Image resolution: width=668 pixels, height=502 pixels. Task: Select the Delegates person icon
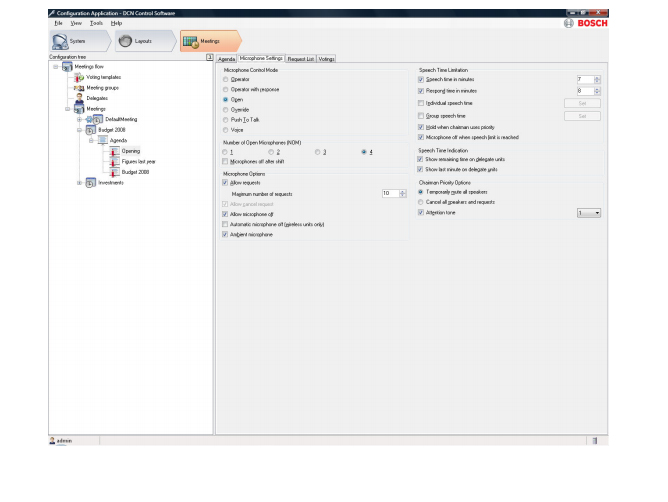[x=79, y=98]
